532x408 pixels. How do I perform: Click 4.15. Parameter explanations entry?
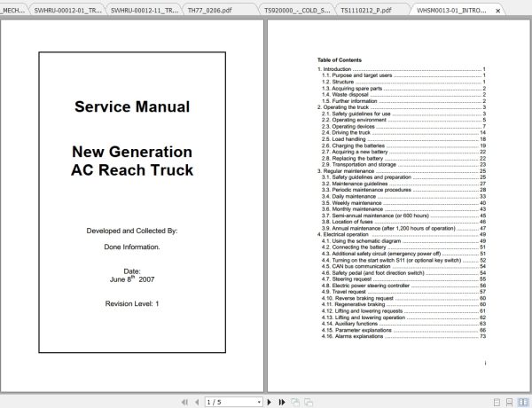pyautogui.click(x=403, y=330)
